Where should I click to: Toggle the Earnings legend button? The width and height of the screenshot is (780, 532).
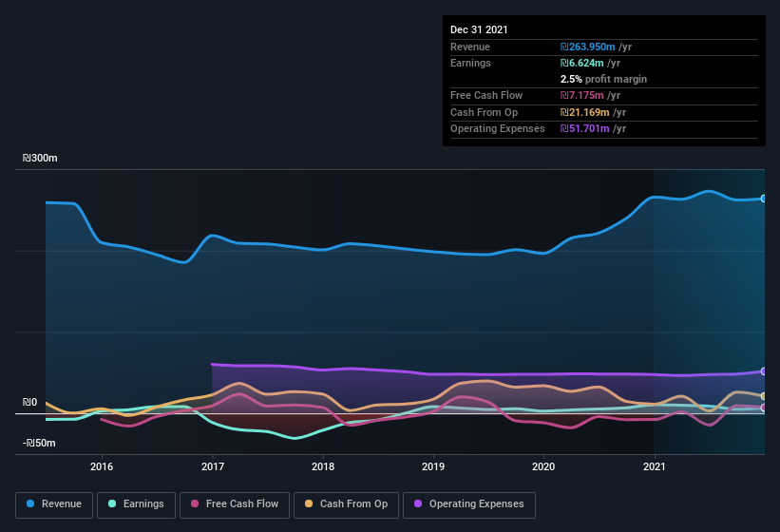(x=136, y=504)
